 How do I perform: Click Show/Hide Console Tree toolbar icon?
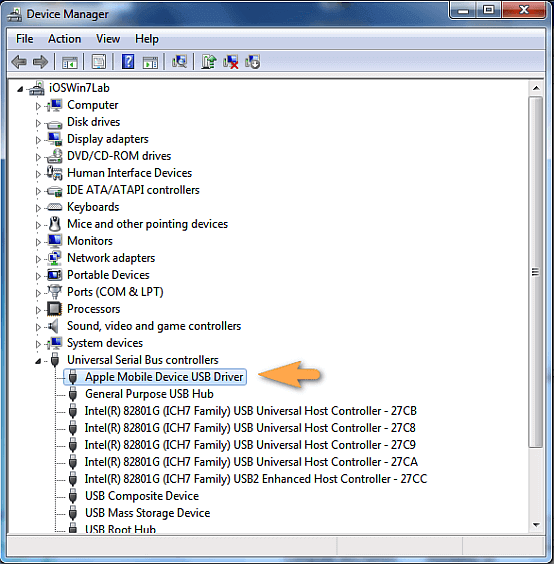[70, 62]
